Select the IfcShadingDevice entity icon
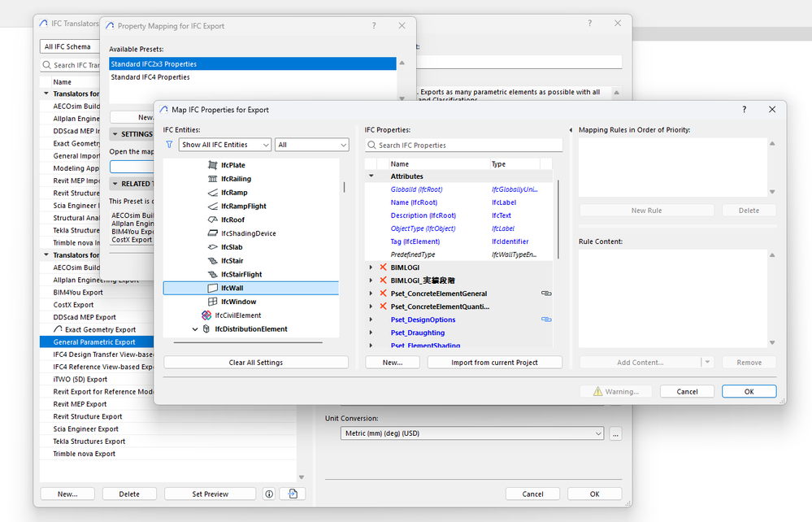This screenshot has width=812, height=522. click(212, 233)
